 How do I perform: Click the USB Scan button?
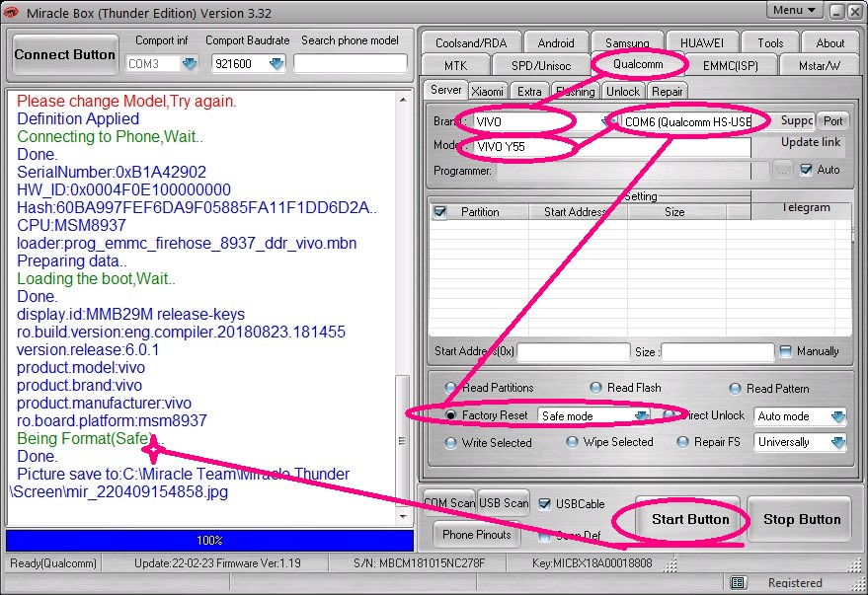tap(504, 503)
